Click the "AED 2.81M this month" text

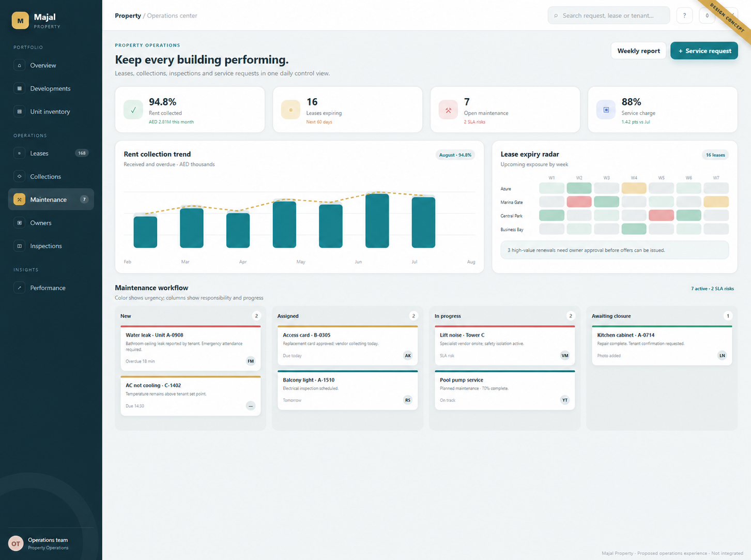(x=171, y=122)
